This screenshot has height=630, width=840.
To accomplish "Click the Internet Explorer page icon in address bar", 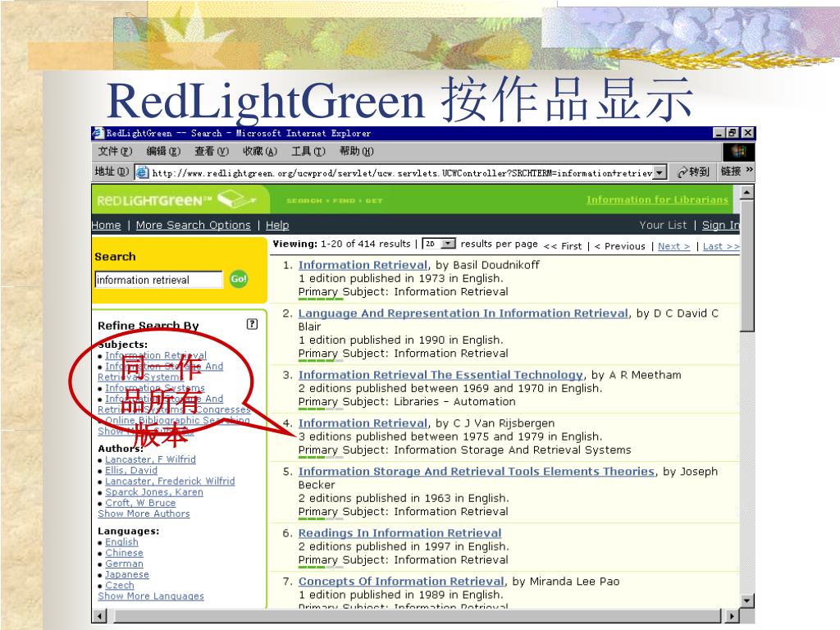I will [142, 172].
